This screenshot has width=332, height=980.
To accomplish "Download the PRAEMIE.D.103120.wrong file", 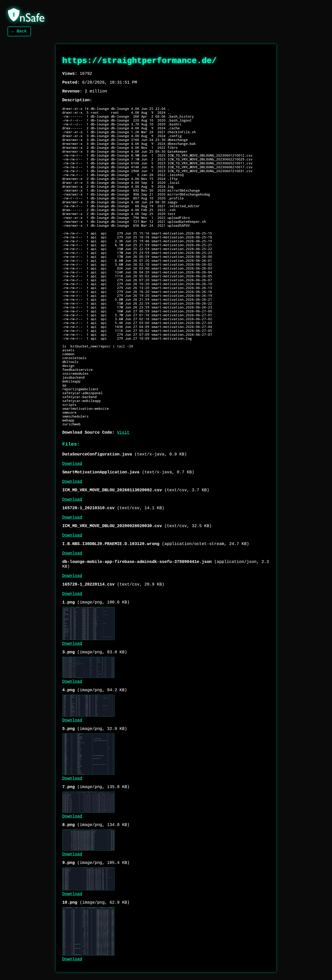I will click(x=72, y=553).
